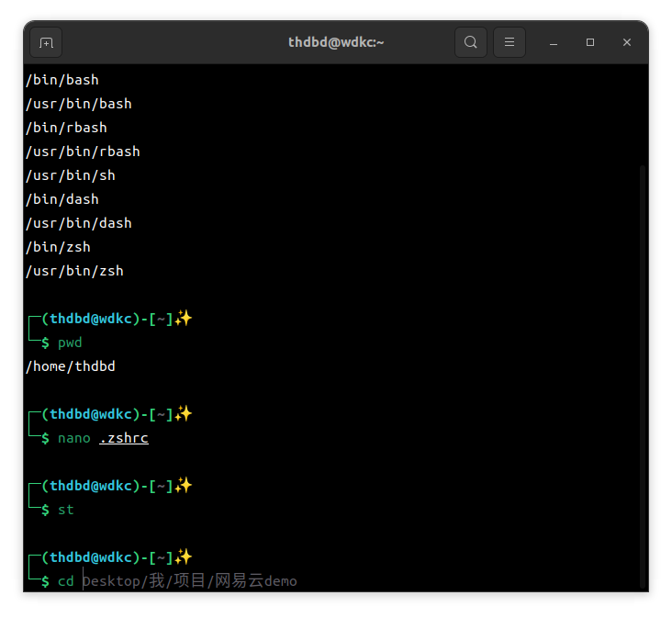The width and height of the screenshot is (672, 618).
Task: Click the underlined .zshrc filename
Action: (124, 438)
